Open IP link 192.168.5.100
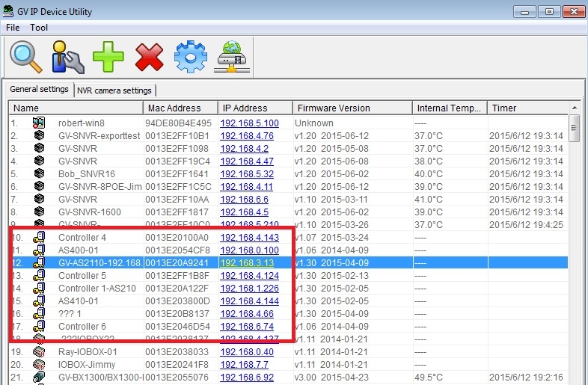This screenshot has width=588, height=385. (249, 123)
